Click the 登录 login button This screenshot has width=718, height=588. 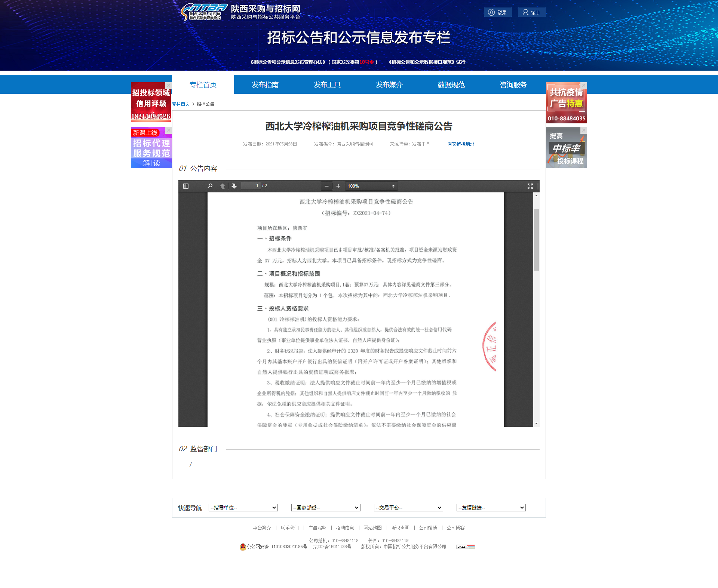tap(498, 12)
